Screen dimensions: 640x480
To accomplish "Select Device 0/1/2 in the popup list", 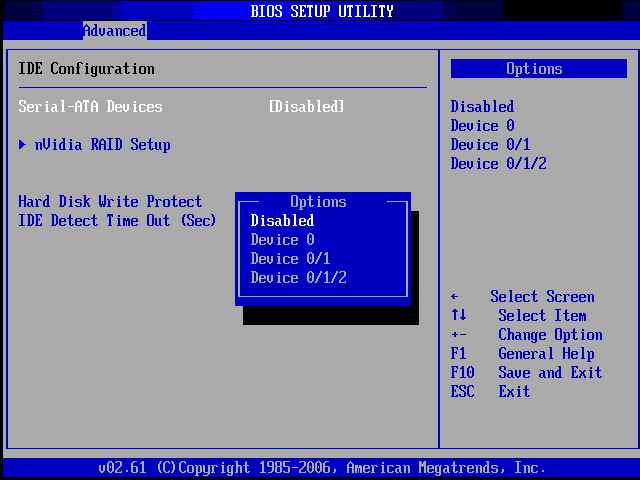I will tap(298, 278).
